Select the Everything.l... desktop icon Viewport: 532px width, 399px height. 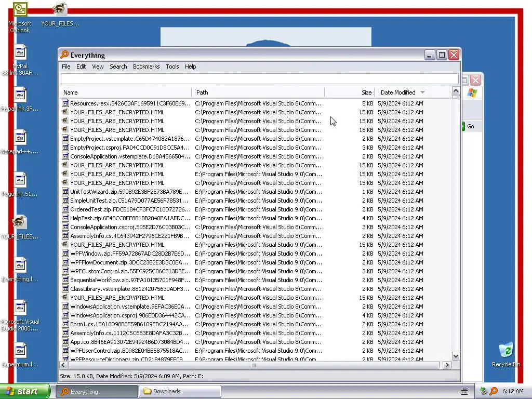click(20, 270)
